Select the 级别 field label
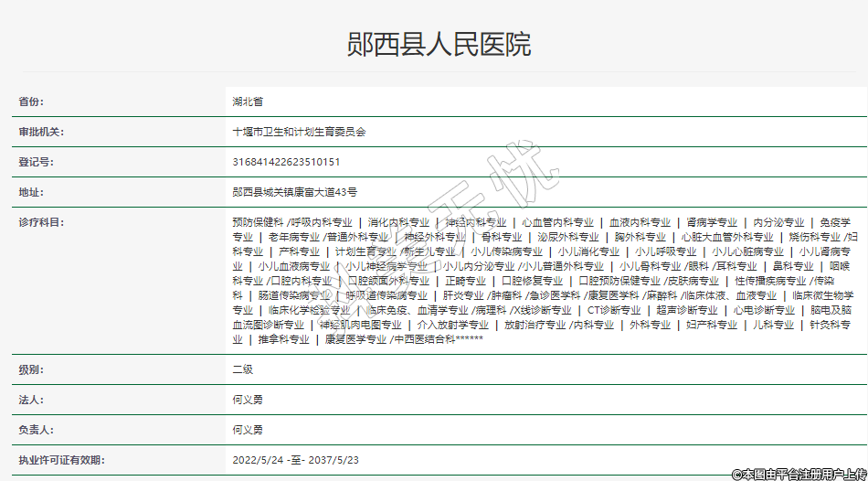Screen dimensions: 868x481 pyautogui.click(x=31, y=369)
